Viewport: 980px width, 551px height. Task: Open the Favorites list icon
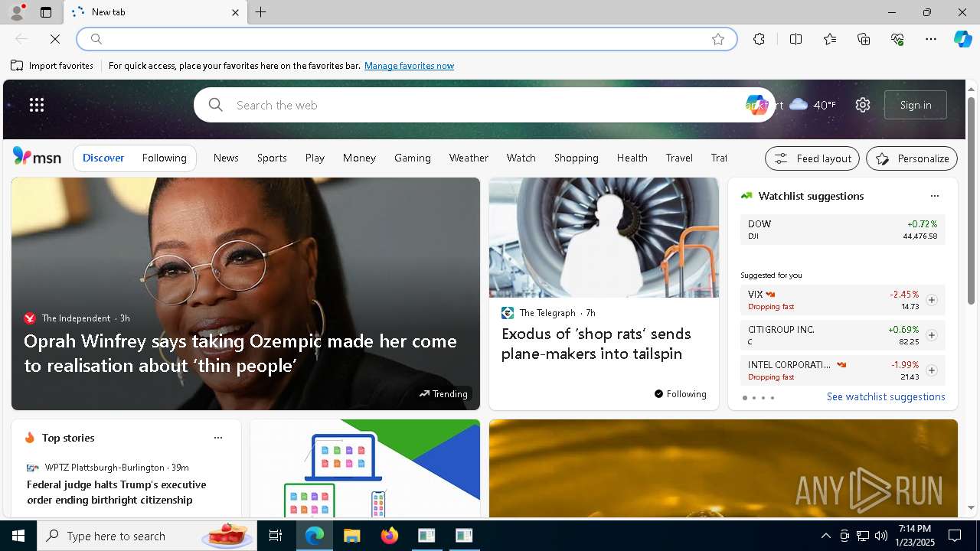pos(830,39)
